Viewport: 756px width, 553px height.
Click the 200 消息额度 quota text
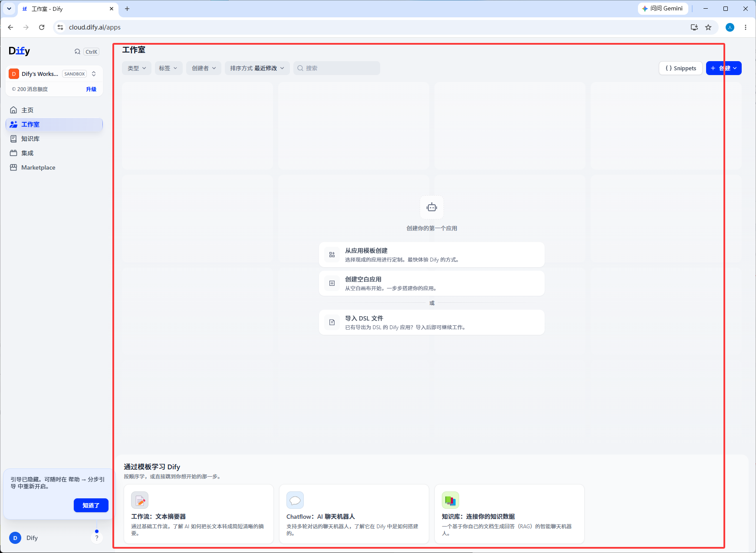(33, 89)
